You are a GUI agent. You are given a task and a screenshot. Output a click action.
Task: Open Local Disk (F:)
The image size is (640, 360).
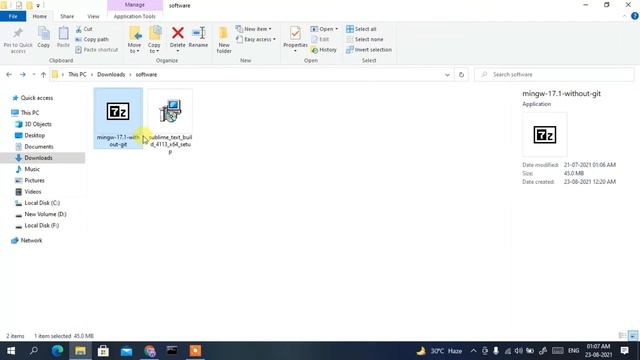tap(42, 225)
